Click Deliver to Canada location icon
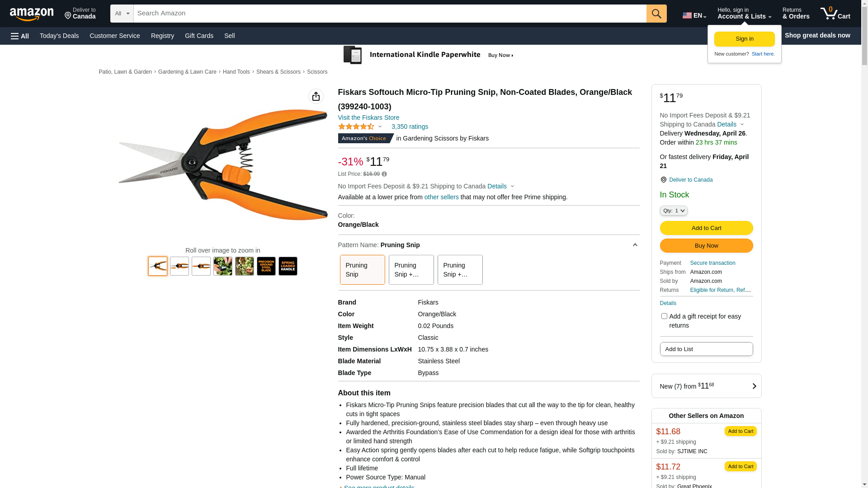This screenshot has height=488, width=868. (663, 180)
